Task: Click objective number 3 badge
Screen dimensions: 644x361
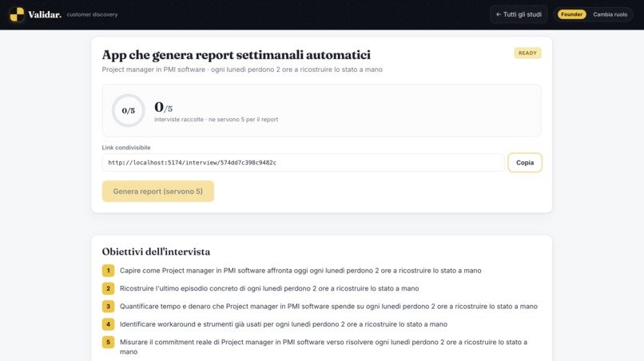Action: click(x=109, y=307)
